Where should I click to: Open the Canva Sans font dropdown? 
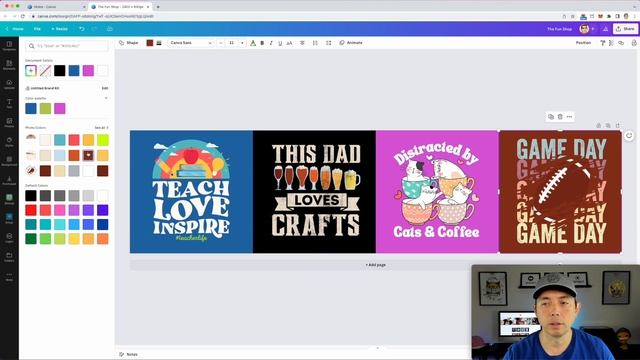191,43
